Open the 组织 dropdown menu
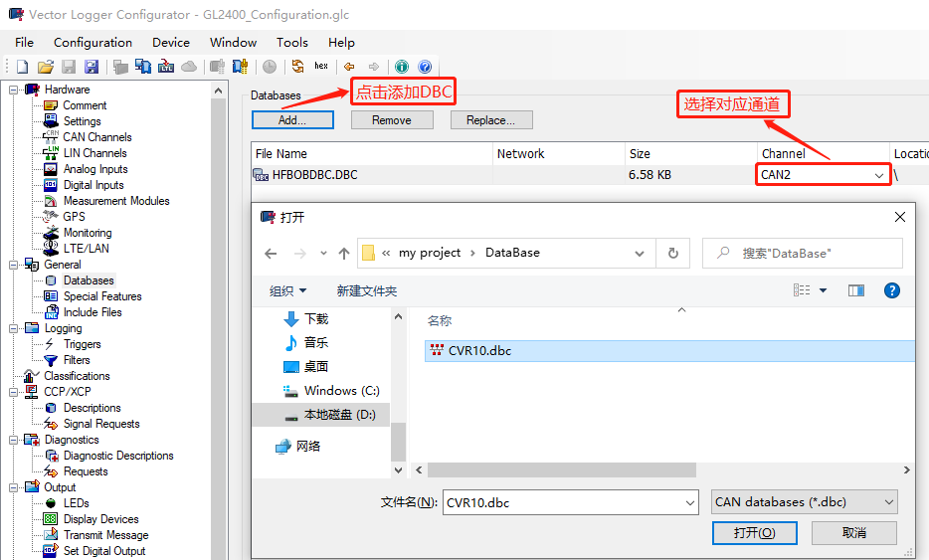The height and width of the screenshot is (560, 929). pos(287,291)
